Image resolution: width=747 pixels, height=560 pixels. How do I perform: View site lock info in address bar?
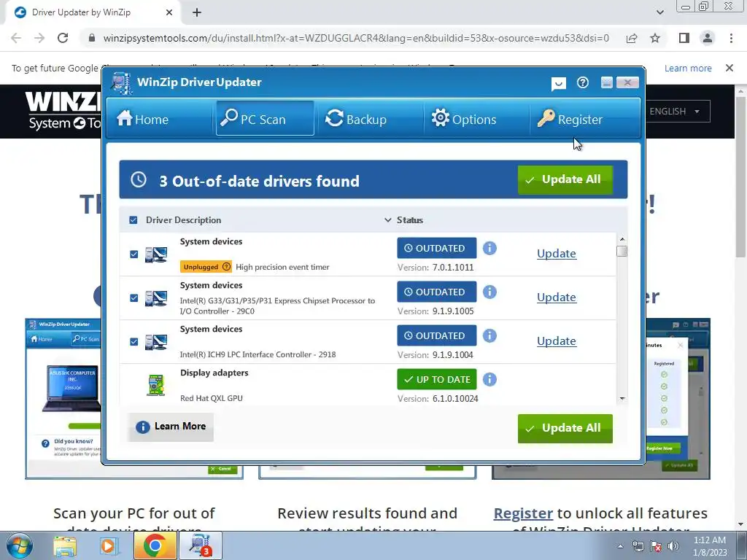click(x=92, y=38)
